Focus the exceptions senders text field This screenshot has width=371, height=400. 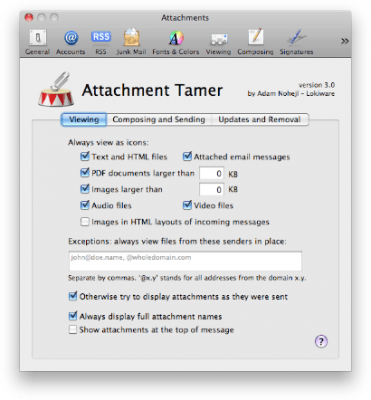pos(185,261)
